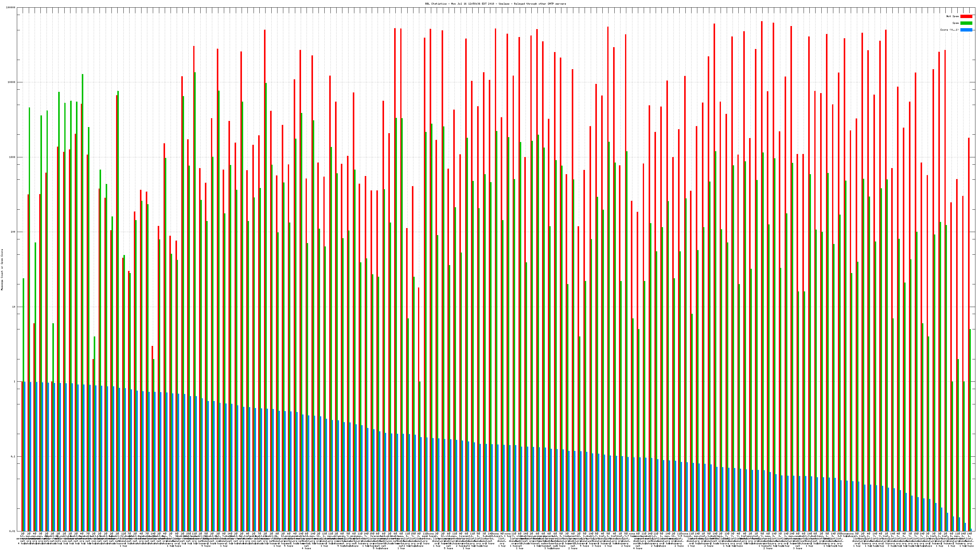Select the 'Score (0..1)' legend label
Viewport: 980px width, 551px height.
pos(949,30)
